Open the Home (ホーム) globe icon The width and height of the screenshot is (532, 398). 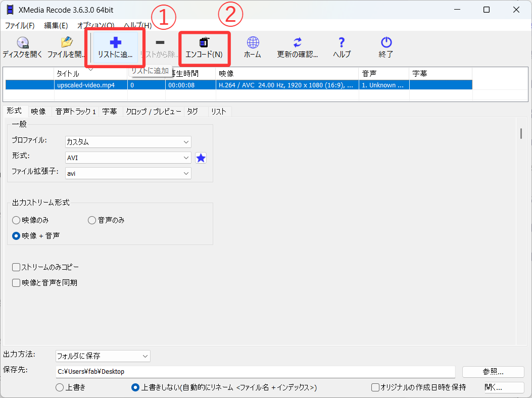click(x=253, y=42)
